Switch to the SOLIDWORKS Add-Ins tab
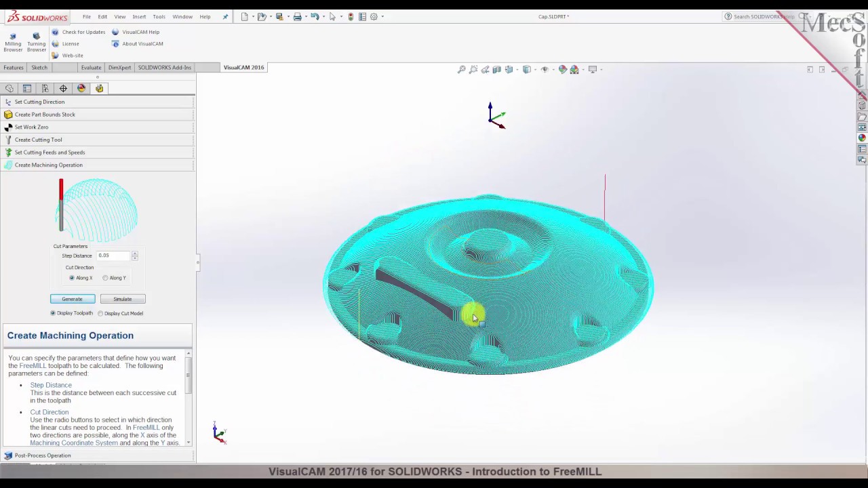Image resolution: width=868 pixels, height=488 pixels. pos(164,67)
